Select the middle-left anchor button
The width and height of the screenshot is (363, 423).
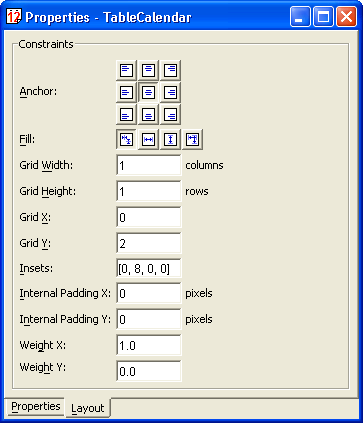(x=126, y=92)
